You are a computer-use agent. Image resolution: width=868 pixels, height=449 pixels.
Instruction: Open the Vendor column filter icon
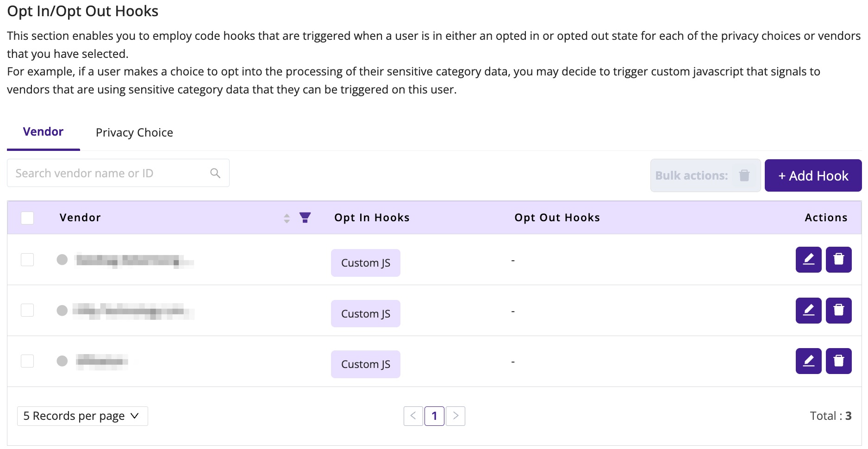(x=305, y=218)
